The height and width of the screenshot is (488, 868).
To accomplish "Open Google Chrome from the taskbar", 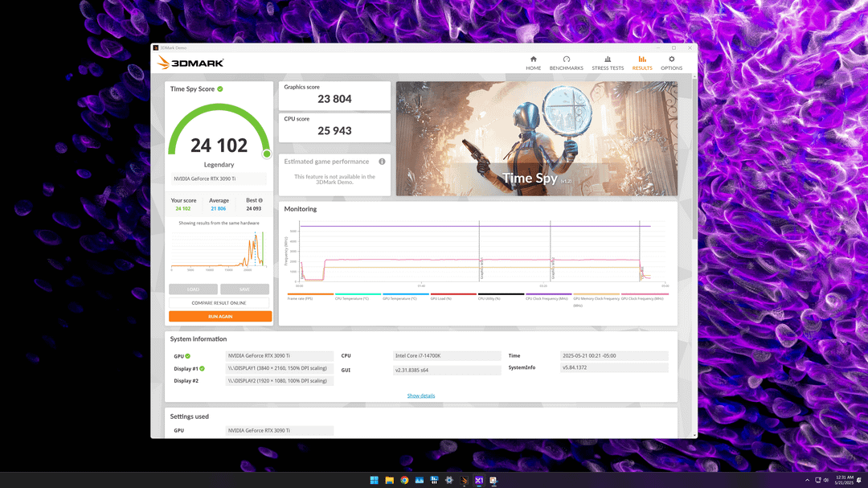I will click(x=404, y=480).
